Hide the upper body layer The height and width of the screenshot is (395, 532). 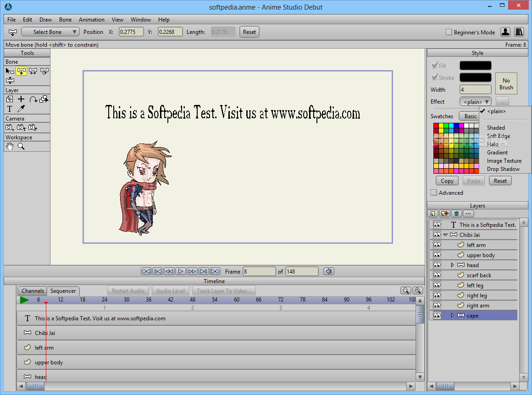point(437,255)
